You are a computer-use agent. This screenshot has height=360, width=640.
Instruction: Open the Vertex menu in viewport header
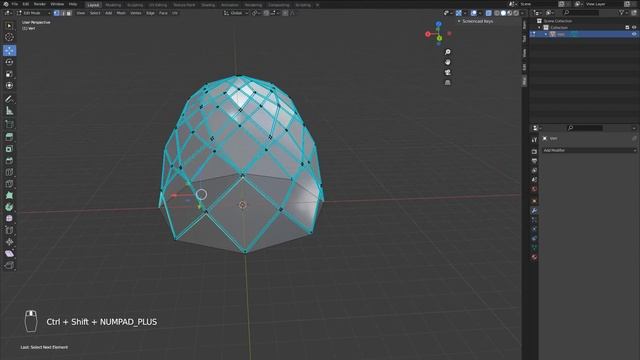(136, 13)
